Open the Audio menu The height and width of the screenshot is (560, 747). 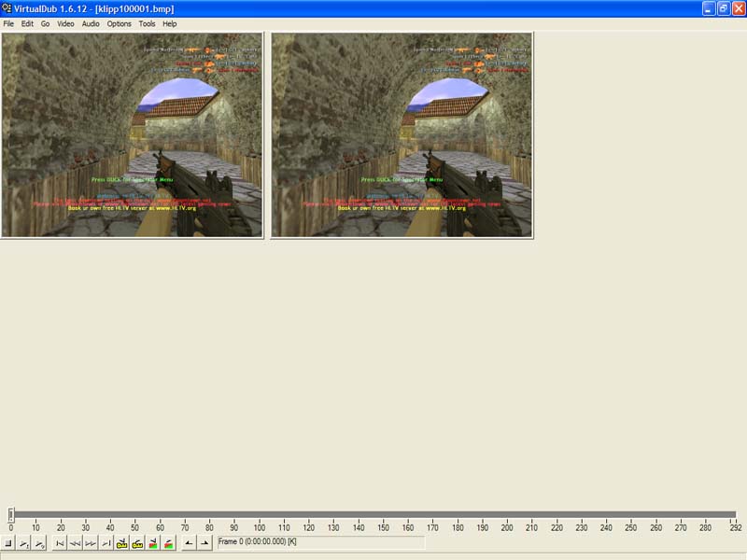point(91,24)
